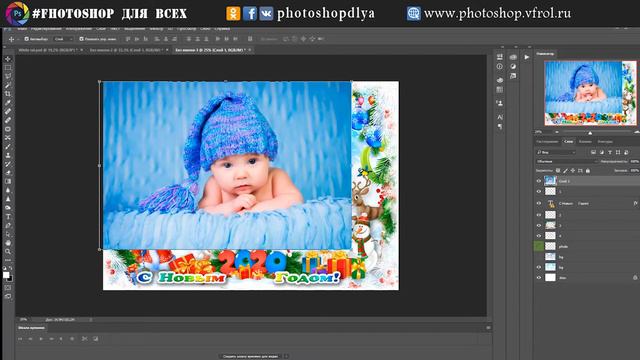Toggle visibility of layer 3
The image size is (640, 360).
[x=539, y=225]
